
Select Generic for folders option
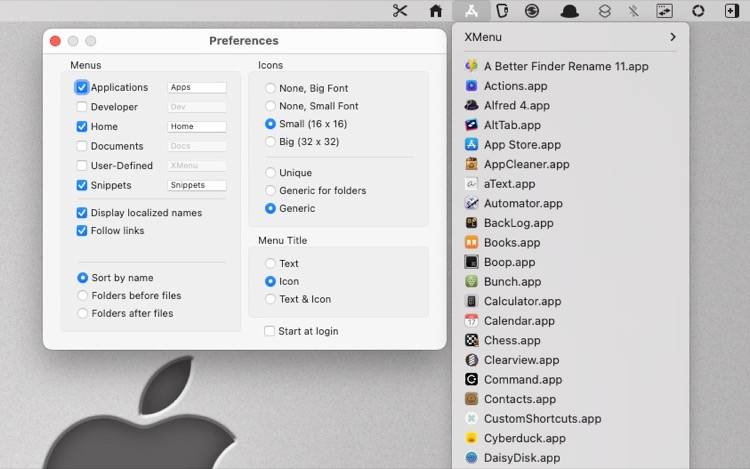click(x=270, y=190)
